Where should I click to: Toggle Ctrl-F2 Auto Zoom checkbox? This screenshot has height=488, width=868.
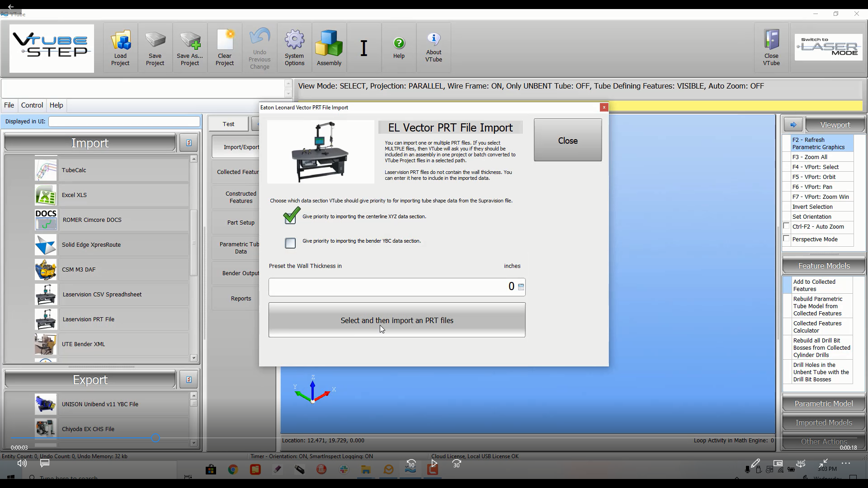click(x=787, y=226)
